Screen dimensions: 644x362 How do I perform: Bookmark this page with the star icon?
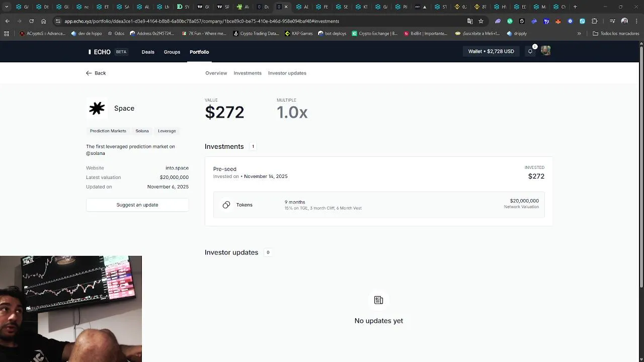click(481, 21)
